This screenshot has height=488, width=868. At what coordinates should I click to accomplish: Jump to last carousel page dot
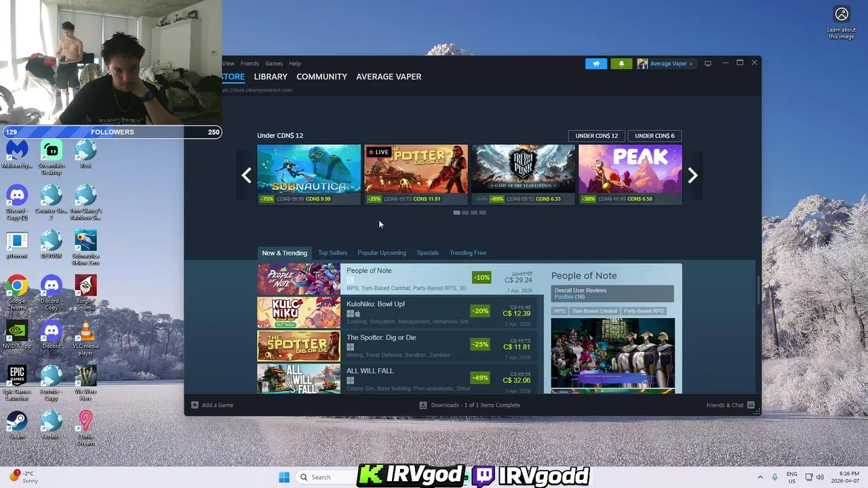[x=482, y=213]
